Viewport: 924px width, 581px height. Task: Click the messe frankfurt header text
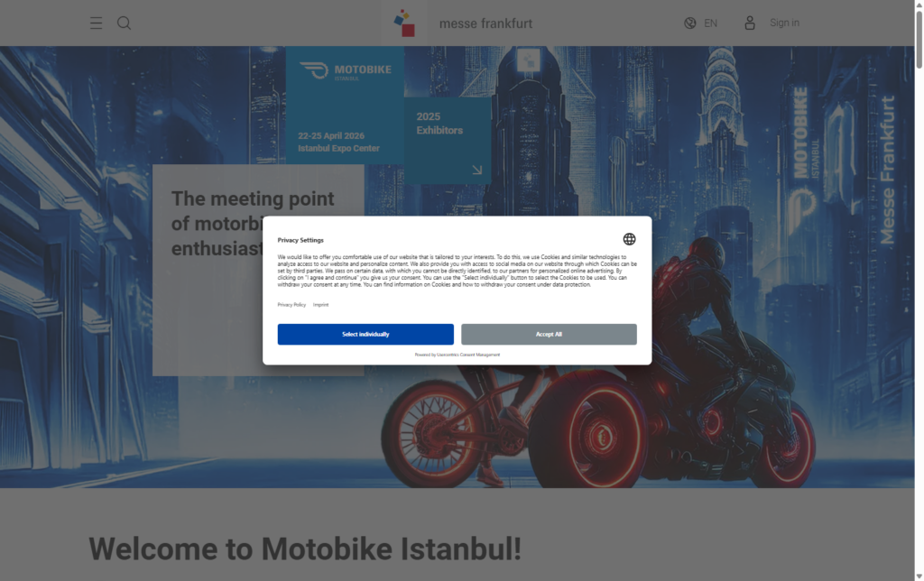[485, 23]
